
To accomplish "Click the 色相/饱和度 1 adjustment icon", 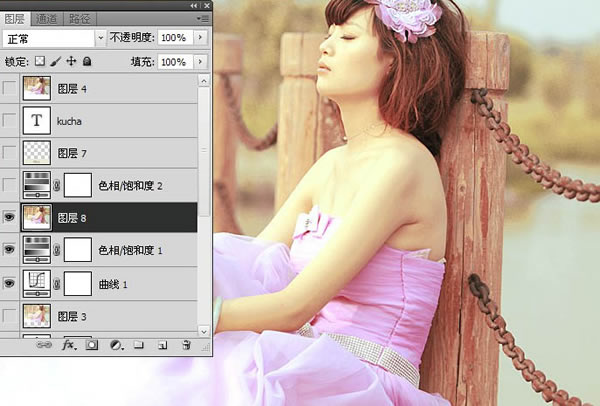I will pos(36,250).
